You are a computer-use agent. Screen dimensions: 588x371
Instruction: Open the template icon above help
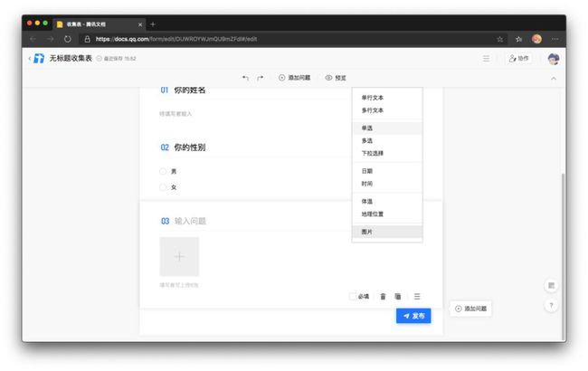551,285
